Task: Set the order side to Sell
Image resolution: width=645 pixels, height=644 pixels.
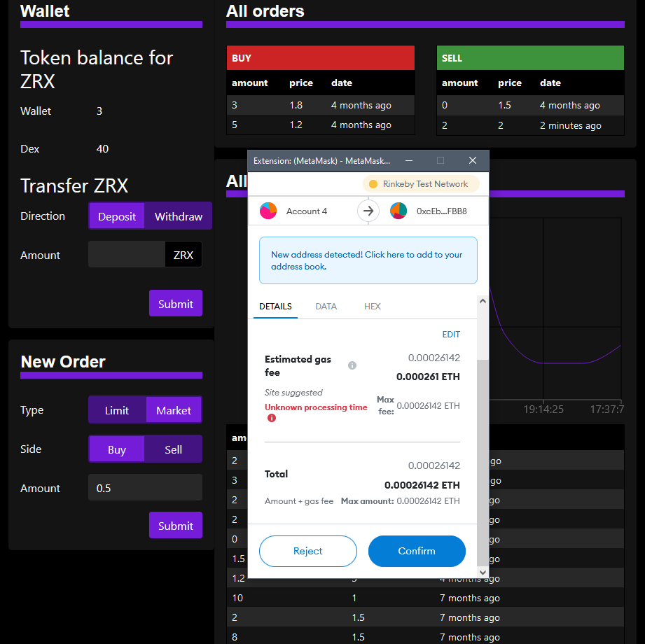Action: [x=173, y=449]
